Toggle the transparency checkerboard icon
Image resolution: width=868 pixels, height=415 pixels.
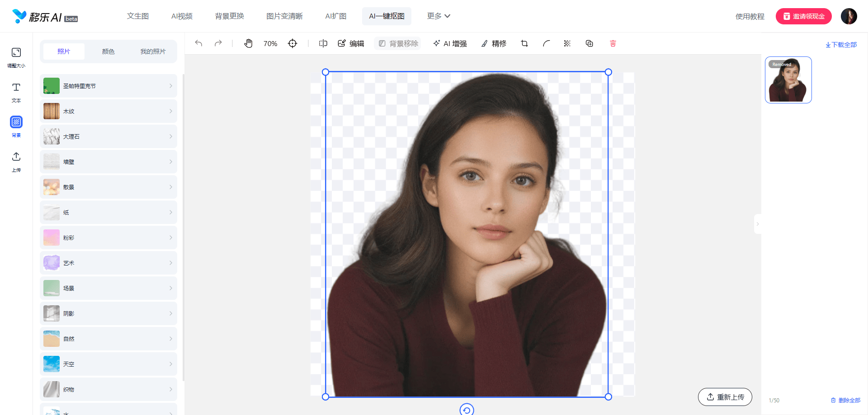567,43
